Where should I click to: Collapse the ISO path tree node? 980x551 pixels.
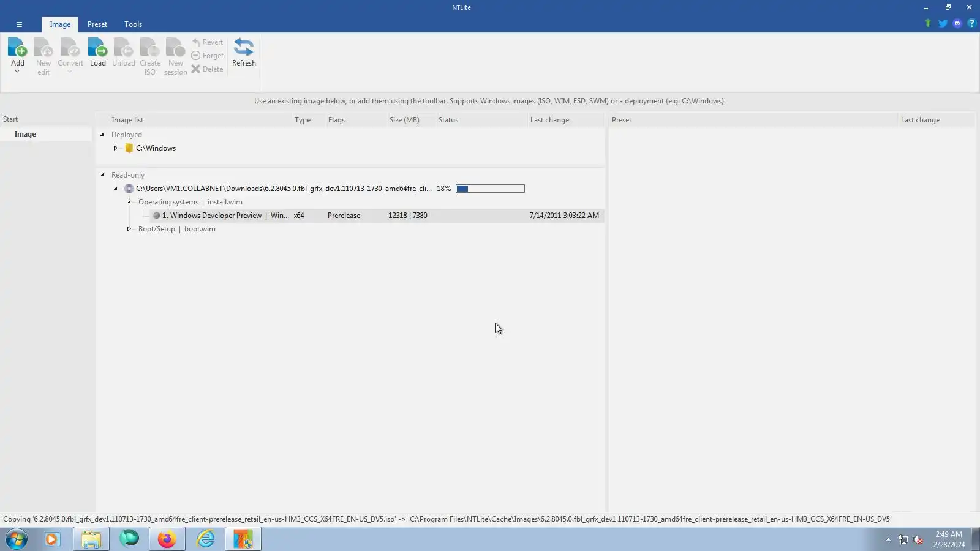pyautogui.click(x=115, y=189)
